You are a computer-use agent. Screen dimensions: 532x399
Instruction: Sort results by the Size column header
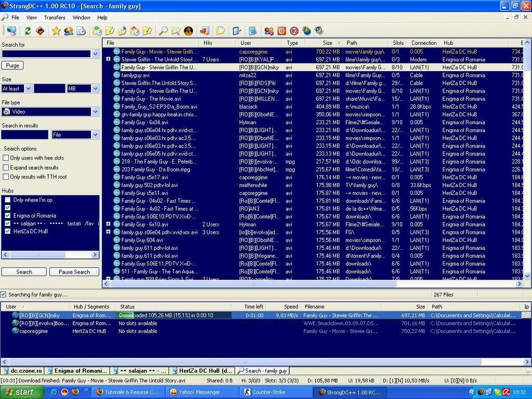[324, 43]
